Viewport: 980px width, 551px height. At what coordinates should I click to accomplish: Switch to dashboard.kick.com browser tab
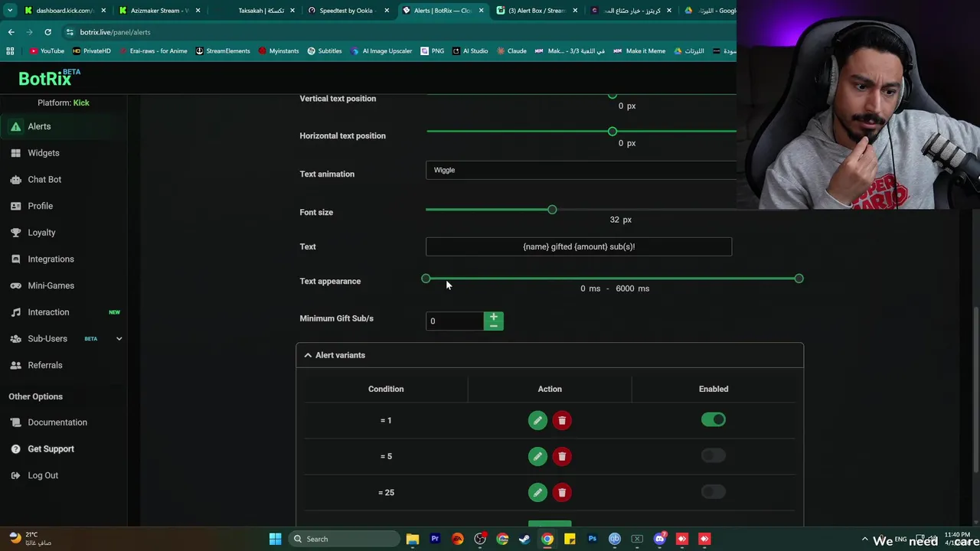(x=65, y=11)
